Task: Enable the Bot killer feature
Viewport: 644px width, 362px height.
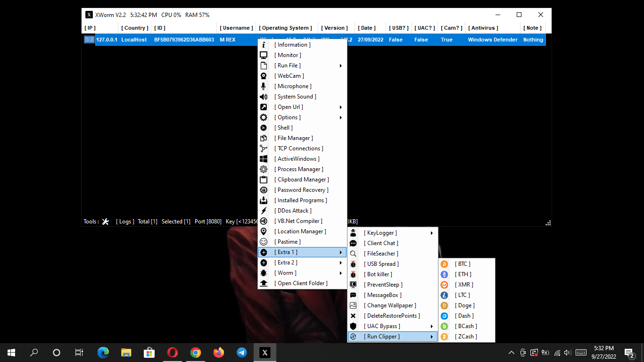Action: click(x=378, y=274)
